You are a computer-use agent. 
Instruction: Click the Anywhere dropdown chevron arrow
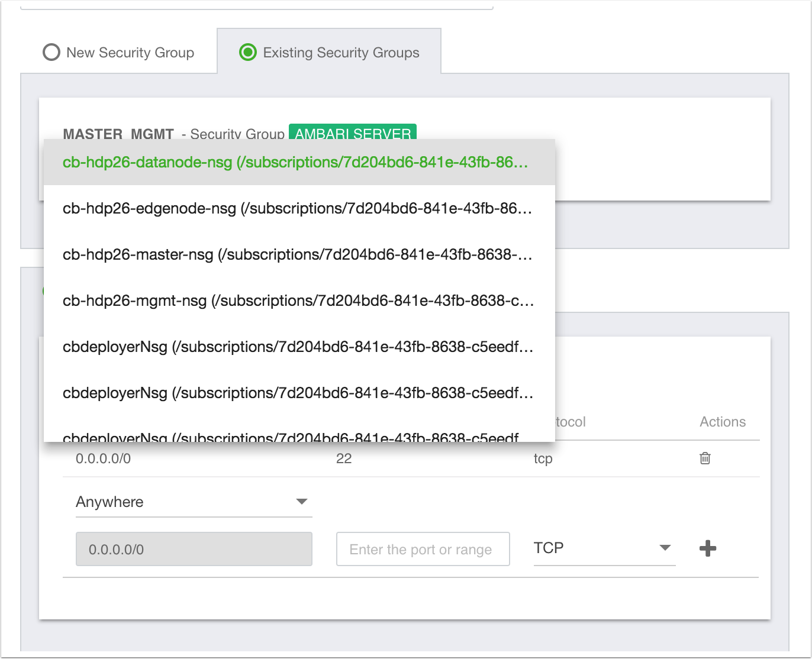tap(302, 501)
